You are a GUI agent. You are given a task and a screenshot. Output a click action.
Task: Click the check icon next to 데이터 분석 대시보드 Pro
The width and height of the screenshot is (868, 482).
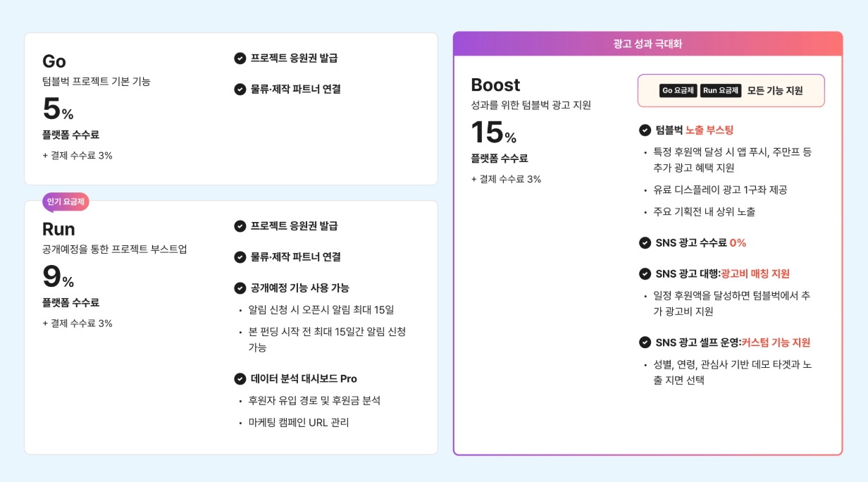tap(240, 379)
